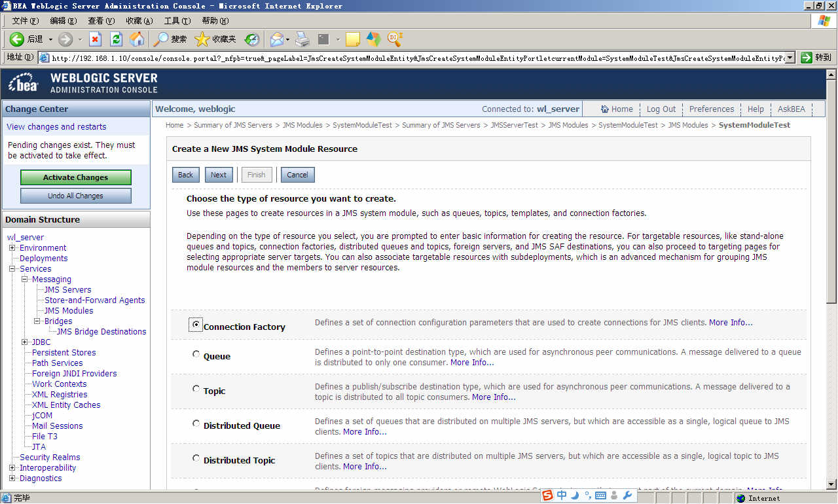838x504 pixels.
Task: Collapse the Services tree node
Action: [x=12, y=269]
